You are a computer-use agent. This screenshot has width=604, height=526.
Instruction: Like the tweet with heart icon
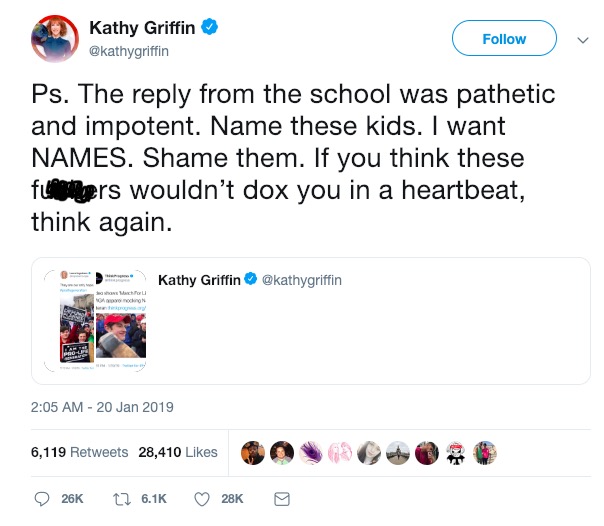200,498
